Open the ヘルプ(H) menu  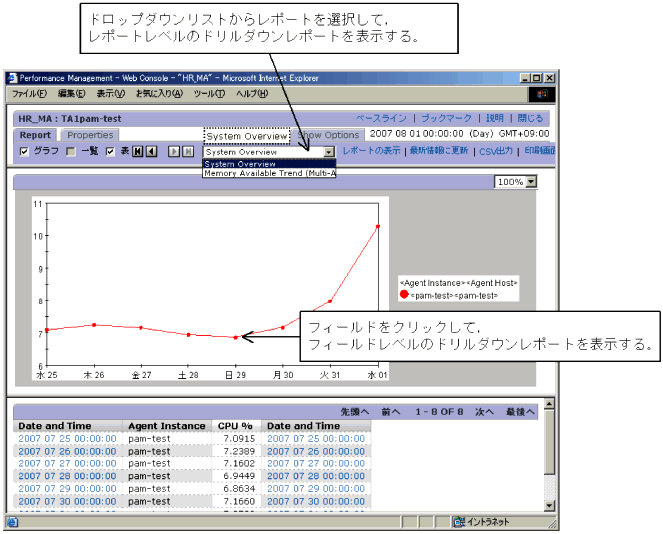tap(252, 94)
